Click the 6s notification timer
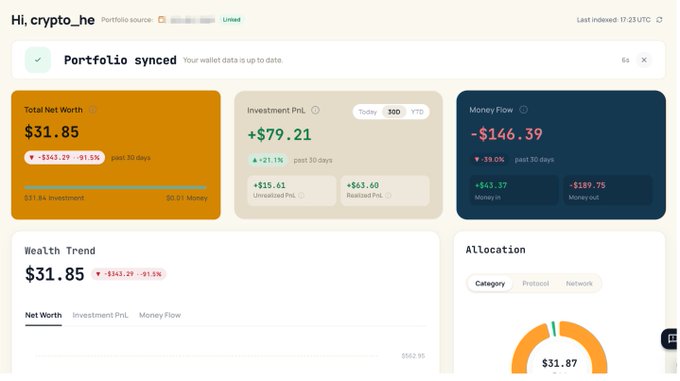Viewport: 680px width, 381px height. point(625,60)
